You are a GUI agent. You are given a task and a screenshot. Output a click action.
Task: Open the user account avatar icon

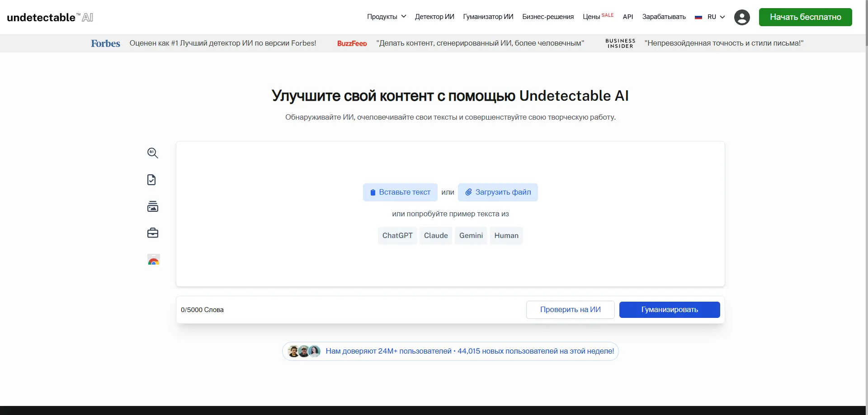(742, 17)
